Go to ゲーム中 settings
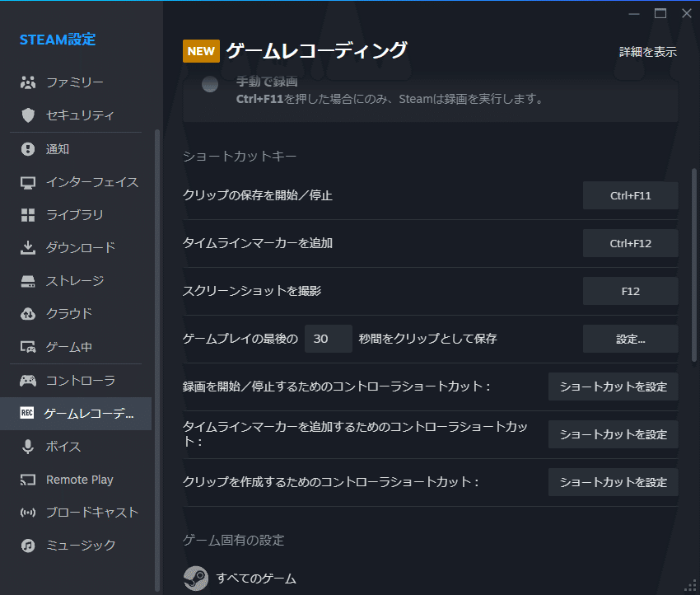This screenshot has width=700, height=595. click(76, 347)
